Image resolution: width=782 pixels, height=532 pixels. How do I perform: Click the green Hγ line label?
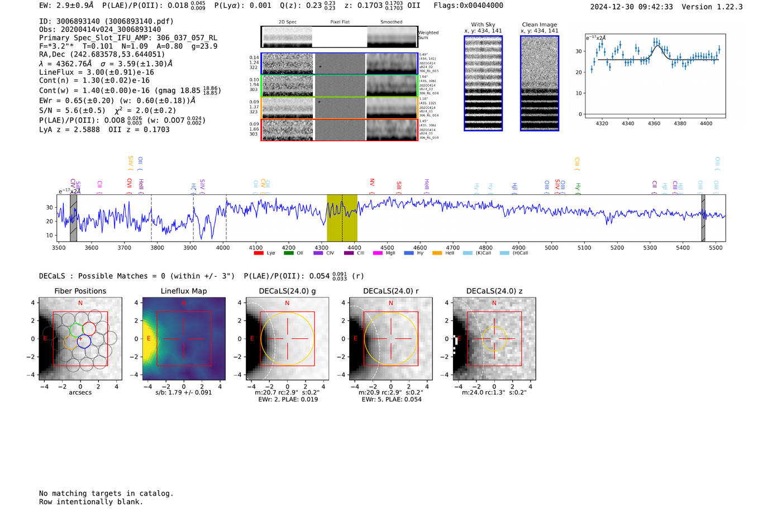coord(578,188)
